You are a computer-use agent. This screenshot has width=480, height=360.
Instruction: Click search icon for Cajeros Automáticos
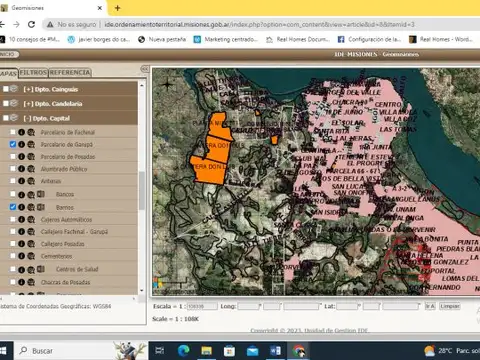tap(31, 219)
